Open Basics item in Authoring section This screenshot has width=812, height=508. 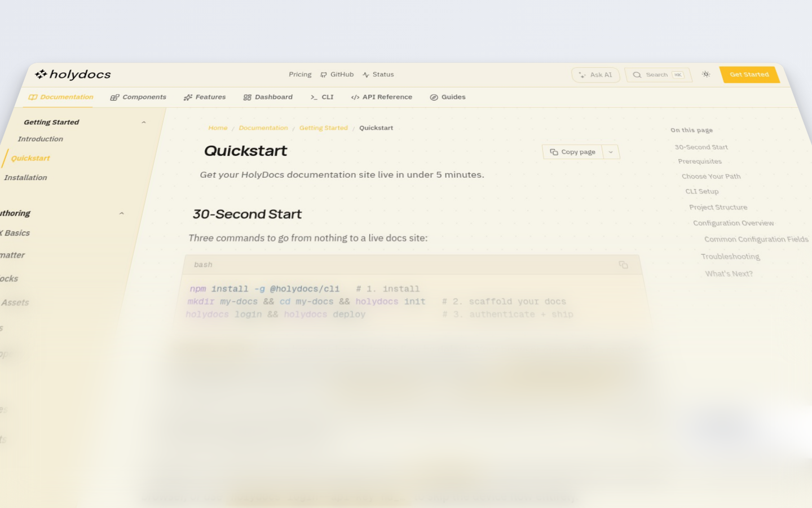click(x=15, y=233)
